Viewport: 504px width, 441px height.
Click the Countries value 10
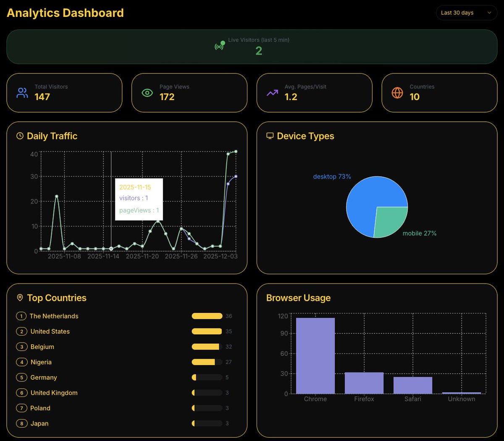pos(415,97)
